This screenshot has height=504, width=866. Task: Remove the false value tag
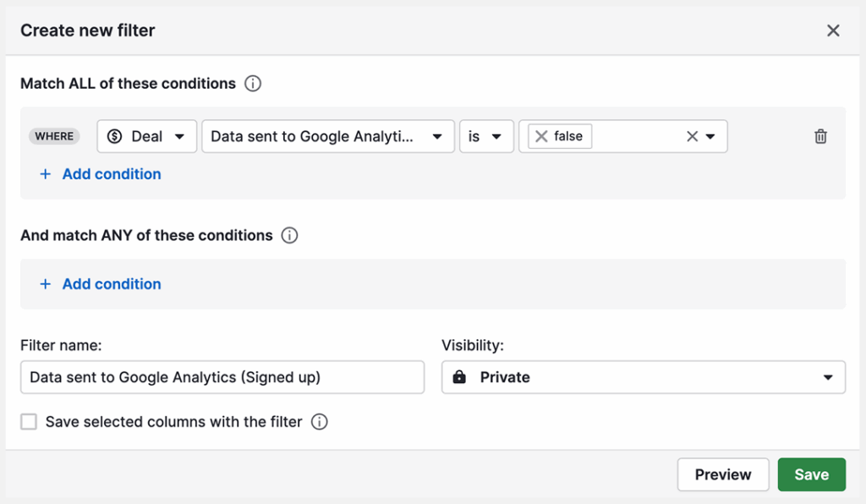tap(541, 136)
